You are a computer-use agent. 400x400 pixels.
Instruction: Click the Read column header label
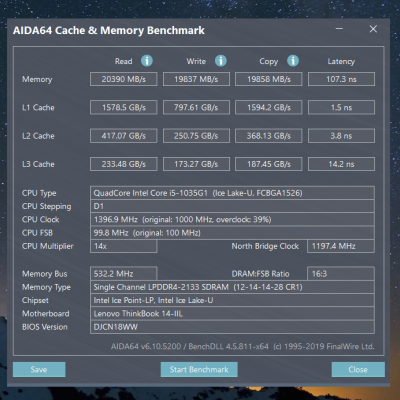pos(124,61)
